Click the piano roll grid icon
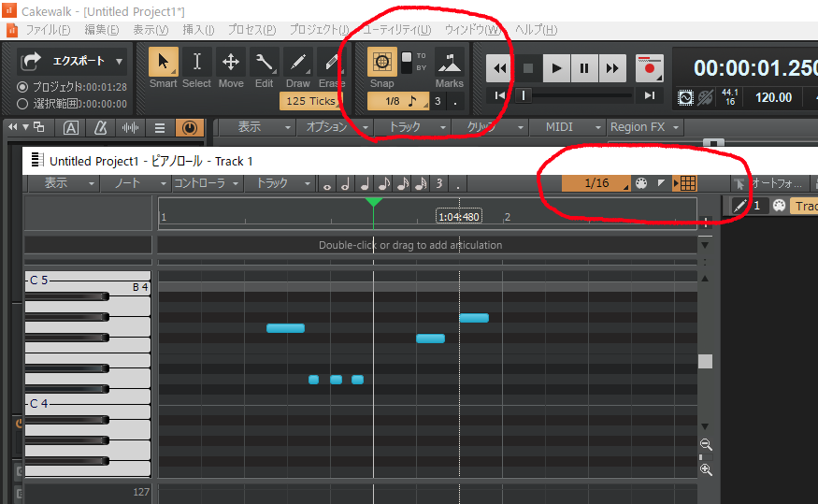This screenshot has width=818, height=504. coord(687,183)
